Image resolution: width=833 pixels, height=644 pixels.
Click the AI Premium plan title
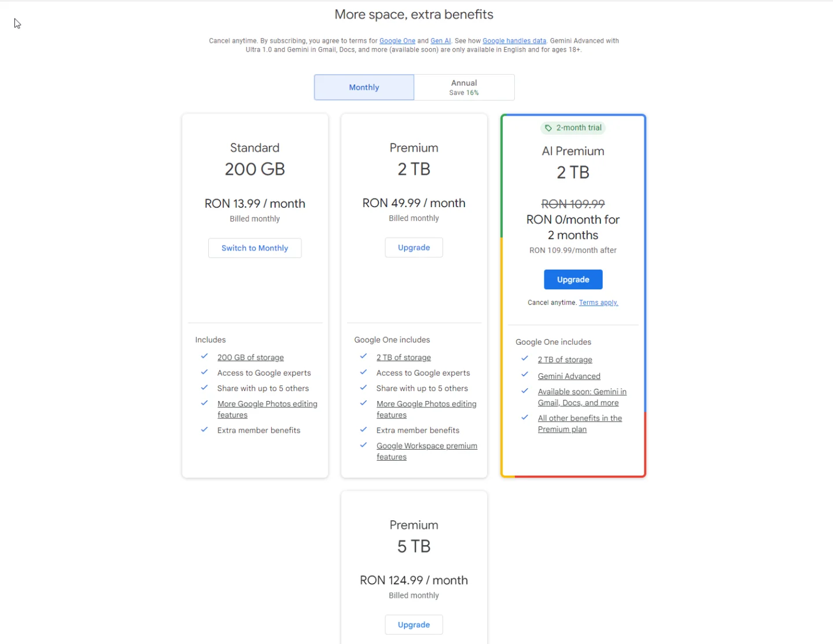coord(573,151)
